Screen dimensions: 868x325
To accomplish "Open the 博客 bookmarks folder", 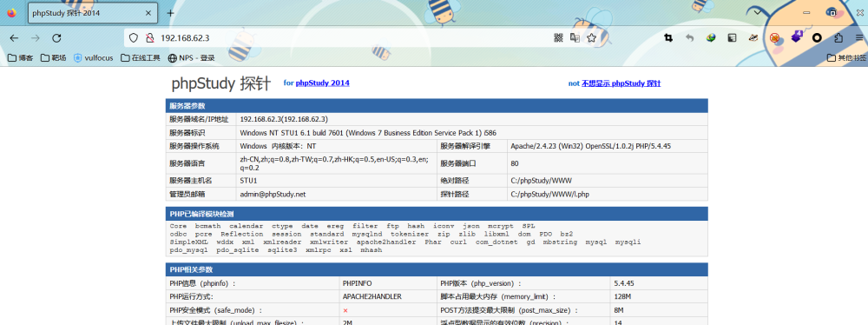I will tap(20, 57).
